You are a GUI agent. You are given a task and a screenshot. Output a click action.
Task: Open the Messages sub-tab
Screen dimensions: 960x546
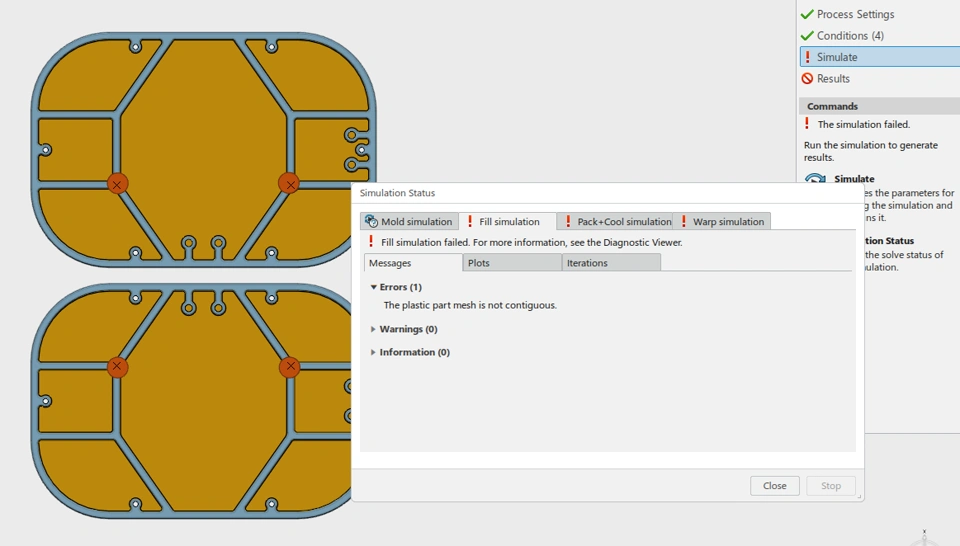point(413,263)
